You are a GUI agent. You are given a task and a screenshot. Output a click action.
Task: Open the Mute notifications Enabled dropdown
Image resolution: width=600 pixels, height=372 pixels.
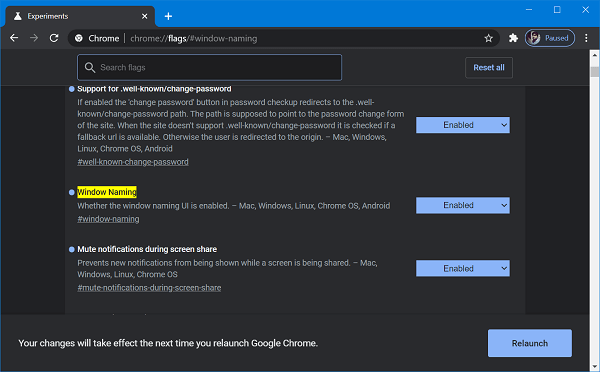tap(463, 268)
